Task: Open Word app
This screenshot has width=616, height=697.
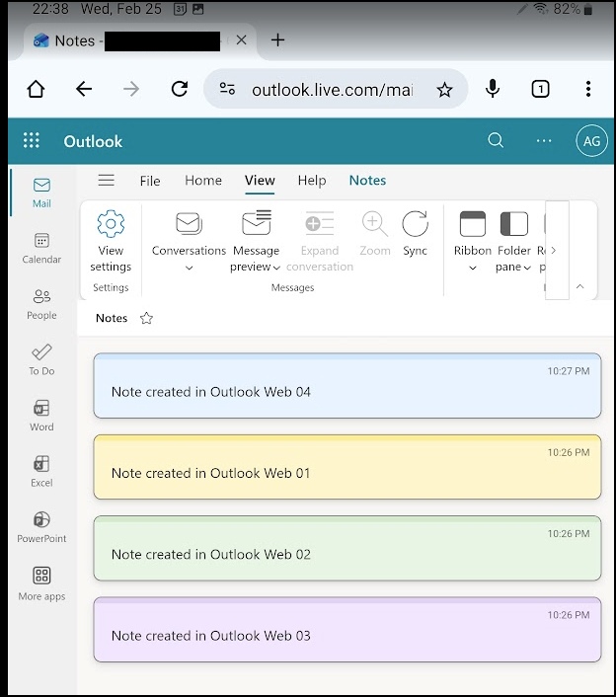Action: 41,416
